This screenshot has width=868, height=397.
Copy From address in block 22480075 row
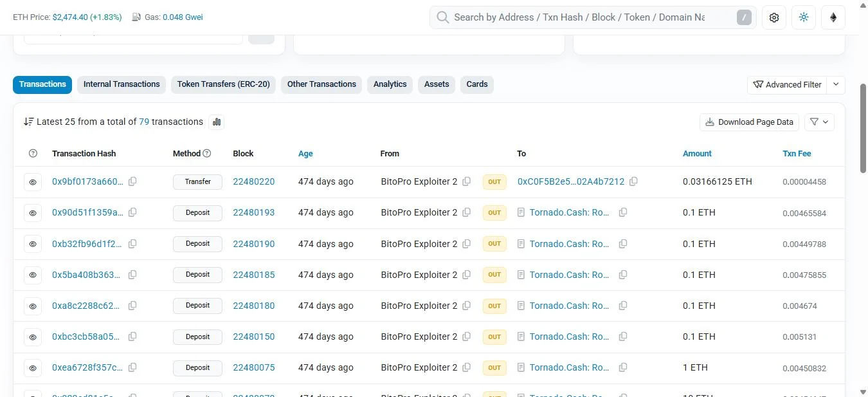tap(467, 367)
